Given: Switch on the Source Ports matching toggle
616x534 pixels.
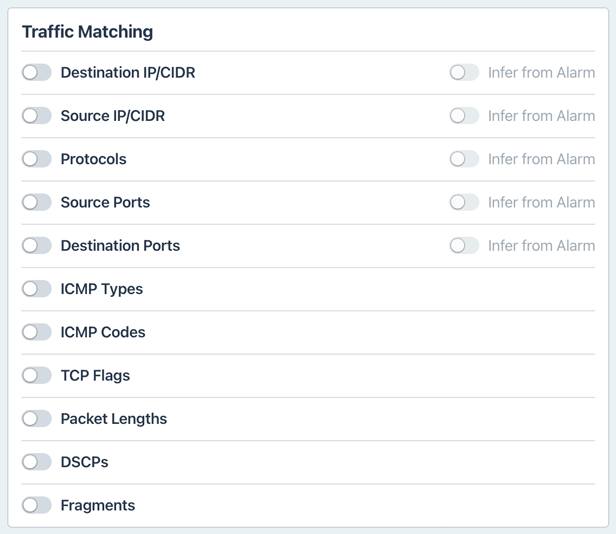Looking at the screenshot, I should (x=37, y=202).
